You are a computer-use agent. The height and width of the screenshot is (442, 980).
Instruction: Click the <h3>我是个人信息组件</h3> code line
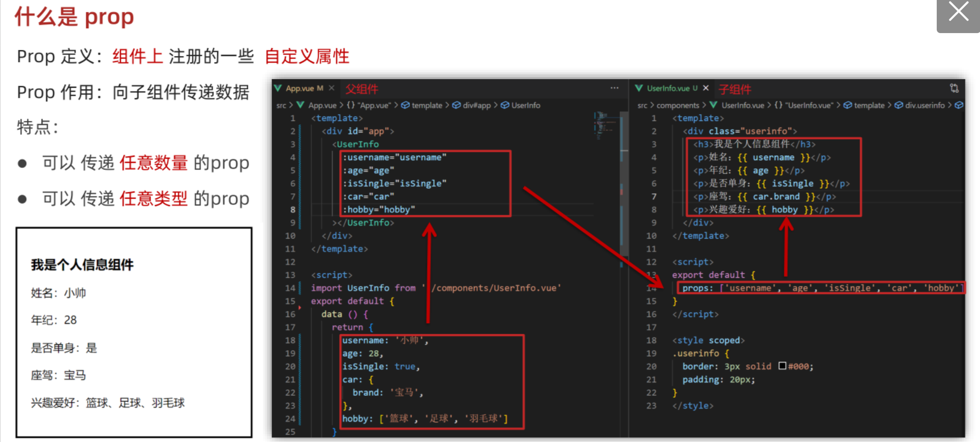pyautogui.click(x=754, y=144)
